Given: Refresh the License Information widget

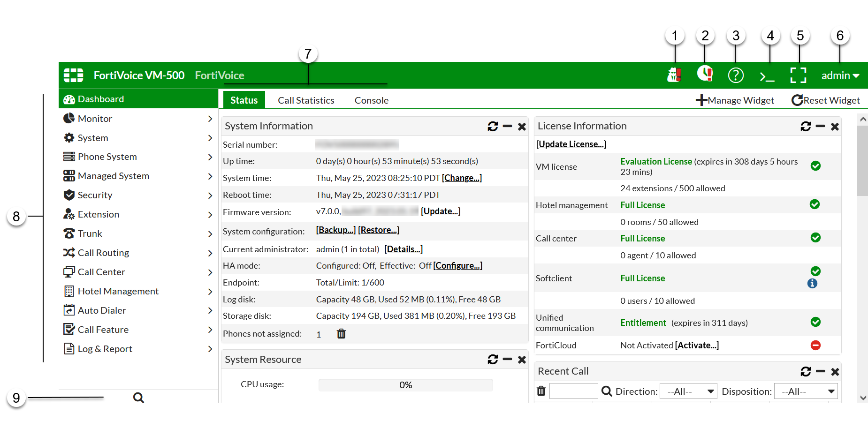Looking at the screenshot, I should pos(806,126).
